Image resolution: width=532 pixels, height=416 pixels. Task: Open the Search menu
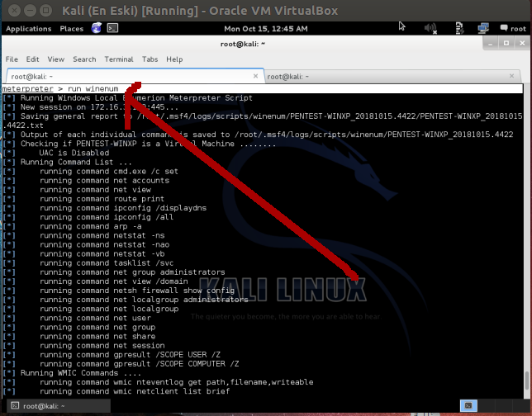[x=84, y=59]
